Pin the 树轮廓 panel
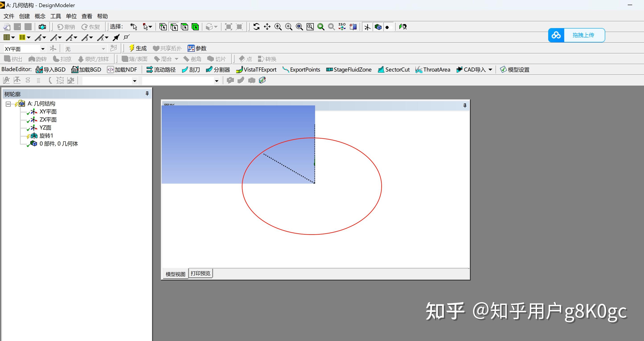 tap(147, 94)
